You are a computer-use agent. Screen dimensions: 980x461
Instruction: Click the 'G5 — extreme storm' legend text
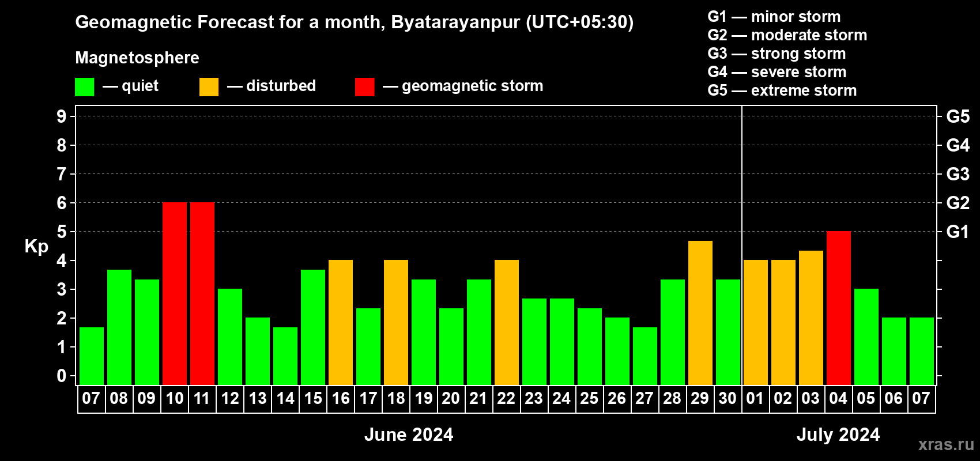coord(782,90)
